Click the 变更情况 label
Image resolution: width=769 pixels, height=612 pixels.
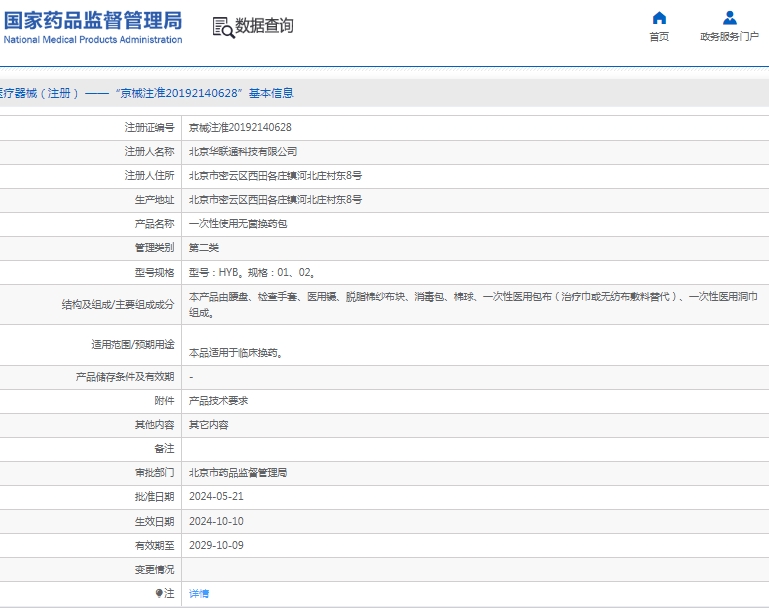point(154,569)
